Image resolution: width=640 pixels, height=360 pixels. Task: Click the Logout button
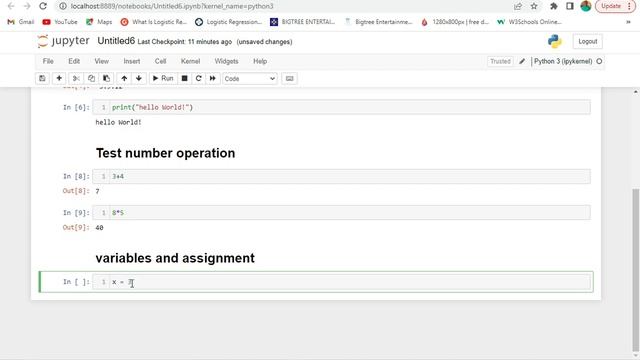587,42
